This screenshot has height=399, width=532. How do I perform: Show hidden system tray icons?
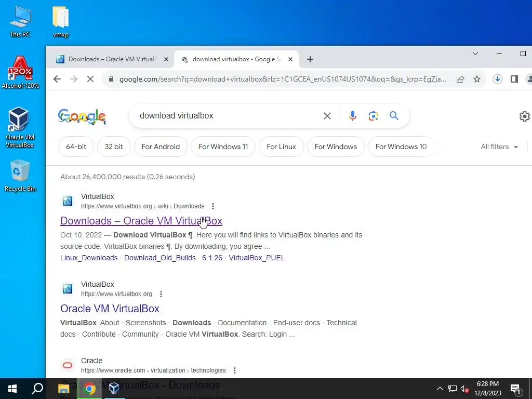click(x=440, y=389)
